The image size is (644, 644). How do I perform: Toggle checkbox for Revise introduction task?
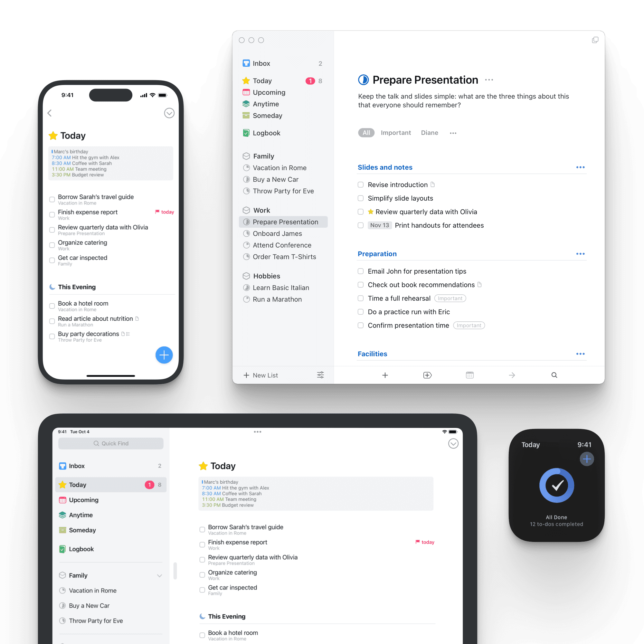tap(361, 184)
